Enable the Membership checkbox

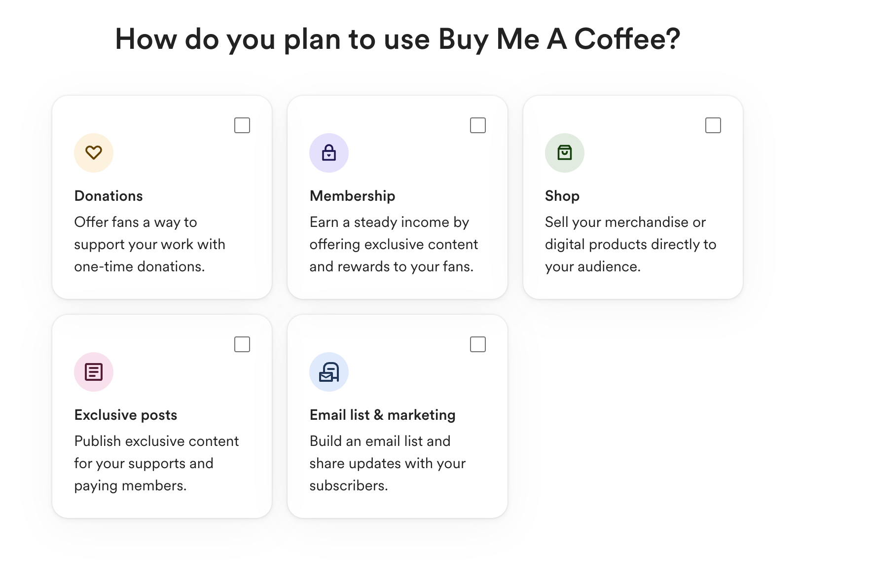[x=477, y=126]
